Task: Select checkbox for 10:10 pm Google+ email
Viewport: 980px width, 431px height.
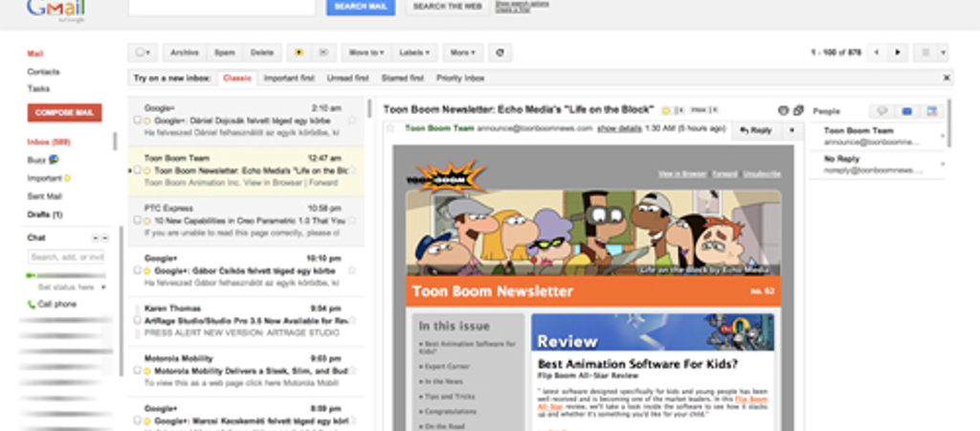Action: (137, 270)
